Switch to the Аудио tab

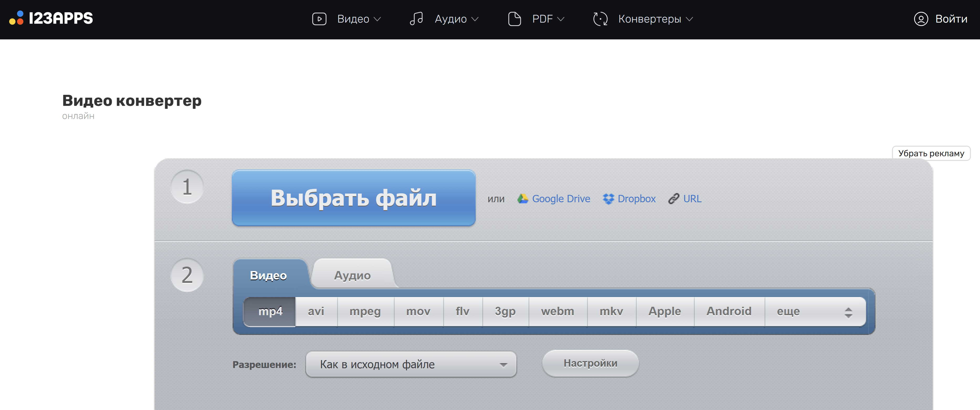[352, 275]
